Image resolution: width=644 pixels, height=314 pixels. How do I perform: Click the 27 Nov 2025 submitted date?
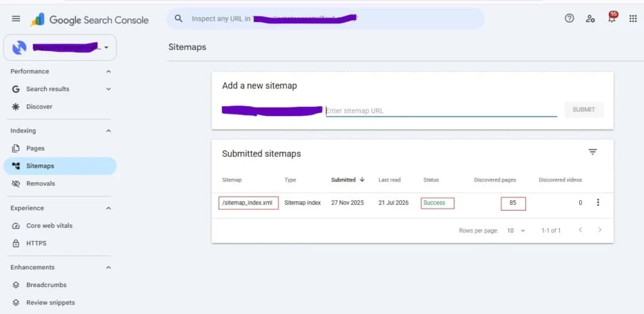[x=347, y=203]
